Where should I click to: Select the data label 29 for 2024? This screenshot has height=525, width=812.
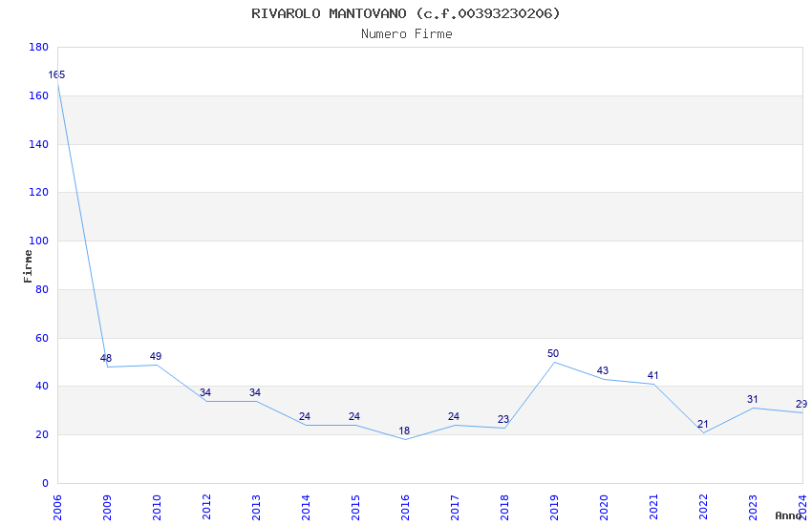pos(801,404)
